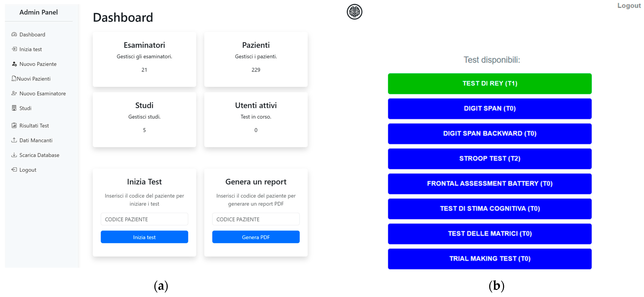Go to Nuovi Pazienti in sidebar

[x=34, y=79]
